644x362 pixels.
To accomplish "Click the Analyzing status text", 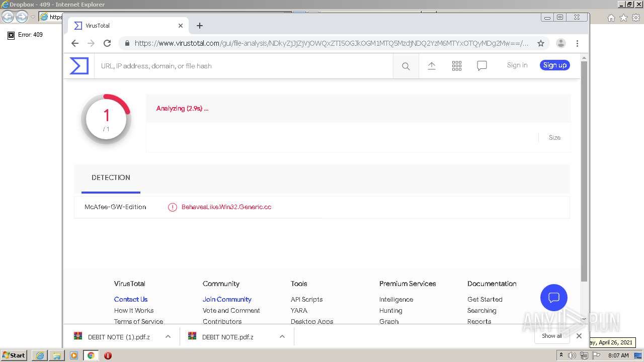I will (182, 108).
